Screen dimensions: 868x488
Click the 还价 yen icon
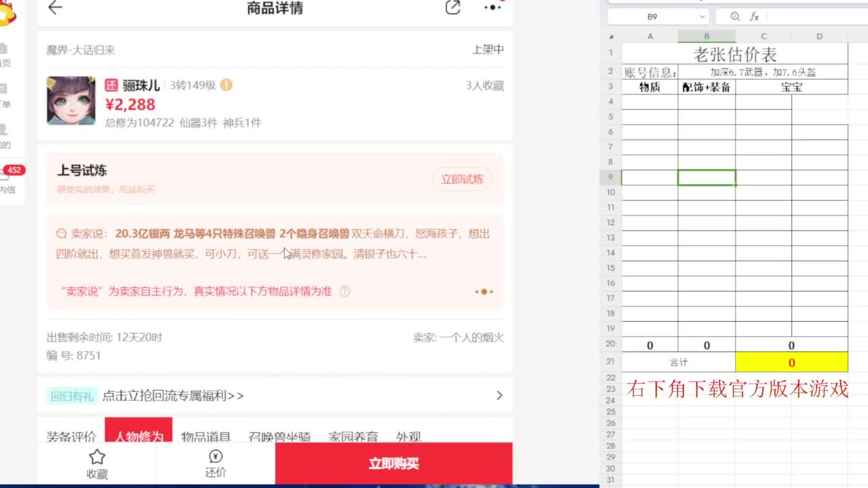tap(216, 456)
